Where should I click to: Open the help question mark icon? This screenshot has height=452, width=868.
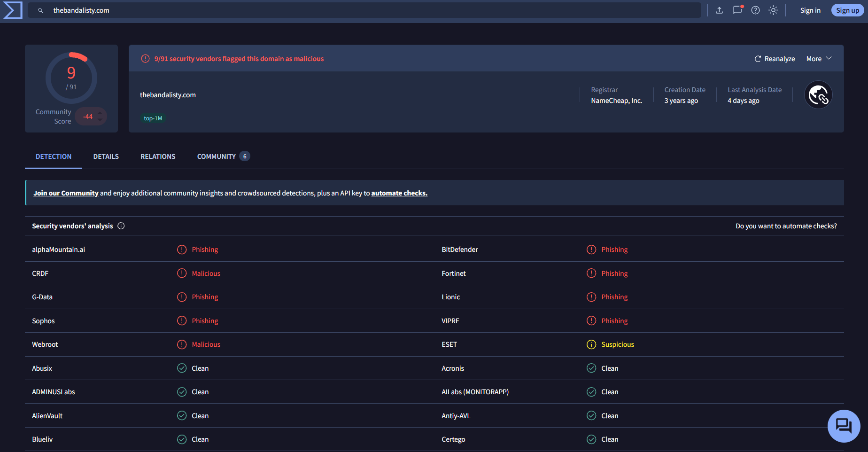pyautogui.click(x=755, y=10)
